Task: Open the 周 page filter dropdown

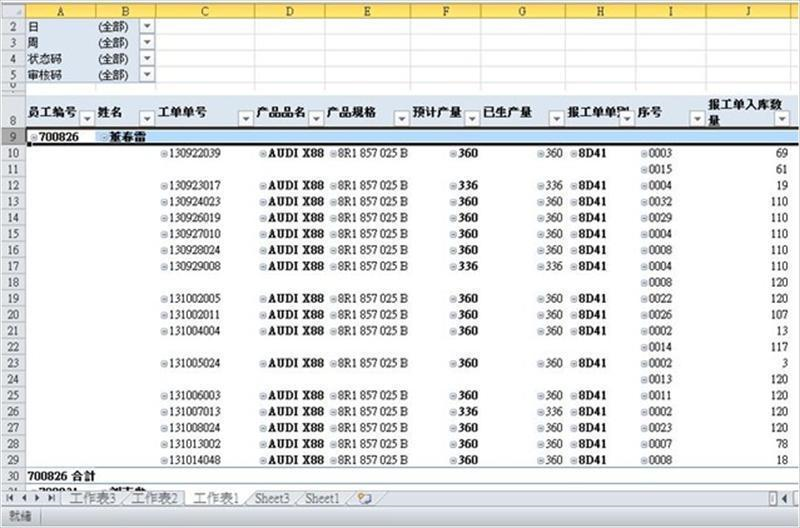Action: 147,42
